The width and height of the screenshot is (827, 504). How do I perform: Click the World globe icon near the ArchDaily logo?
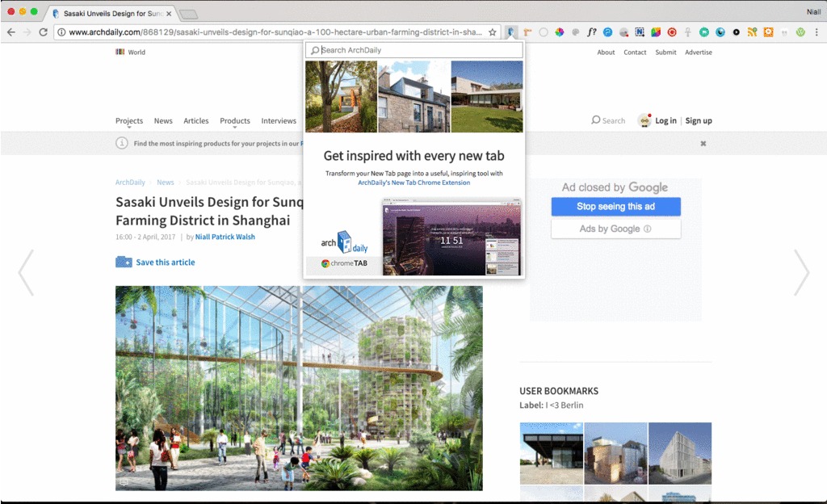(120, 52)
